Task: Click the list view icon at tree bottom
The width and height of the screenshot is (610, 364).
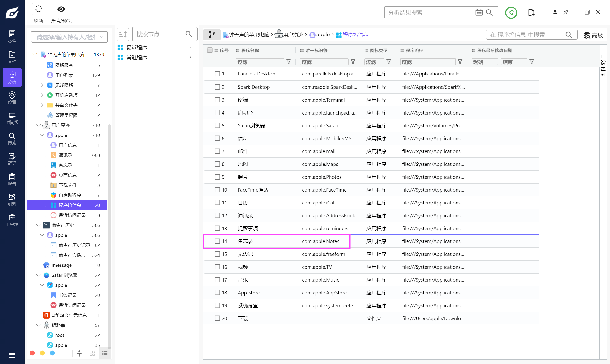Action: point(105,353)
